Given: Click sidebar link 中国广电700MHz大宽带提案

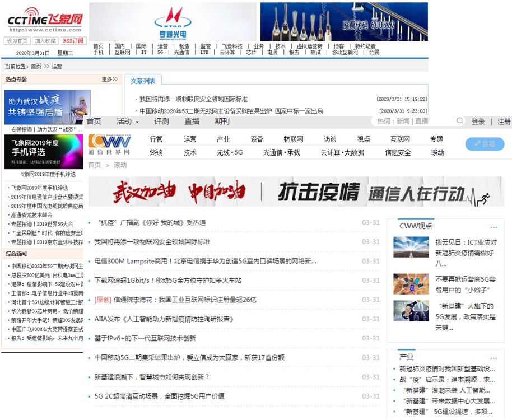Looking at the screenshot, I should (x=47, y=329).
